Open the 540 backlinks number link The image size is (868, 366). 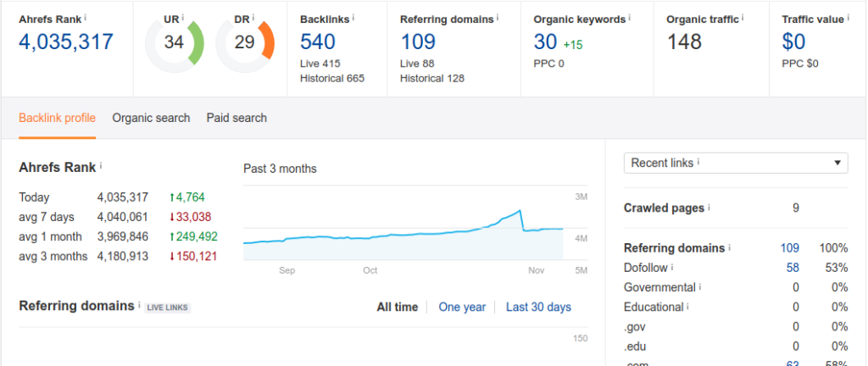click(318, 42)
